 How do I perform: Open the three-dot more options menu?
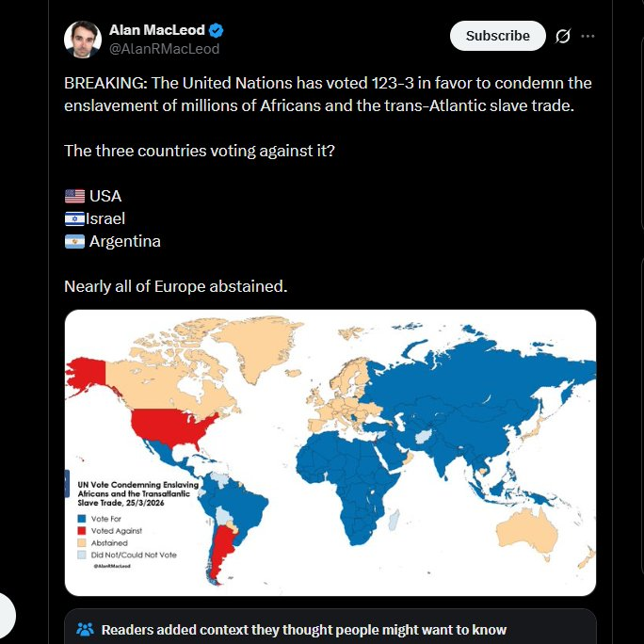click(588, 36)
